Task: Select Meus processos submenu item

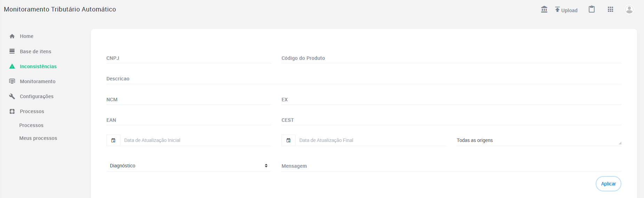Action: (38, 138)
